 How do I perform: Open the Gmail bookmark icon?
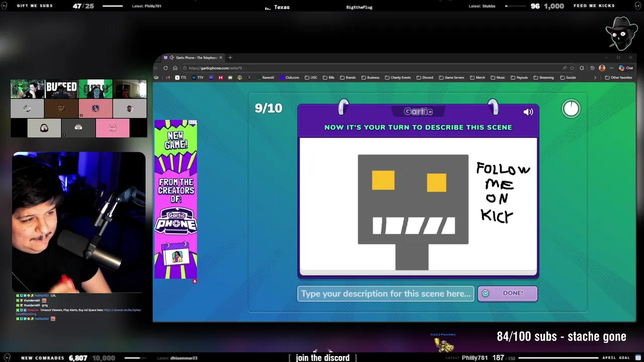pos(168,77)
